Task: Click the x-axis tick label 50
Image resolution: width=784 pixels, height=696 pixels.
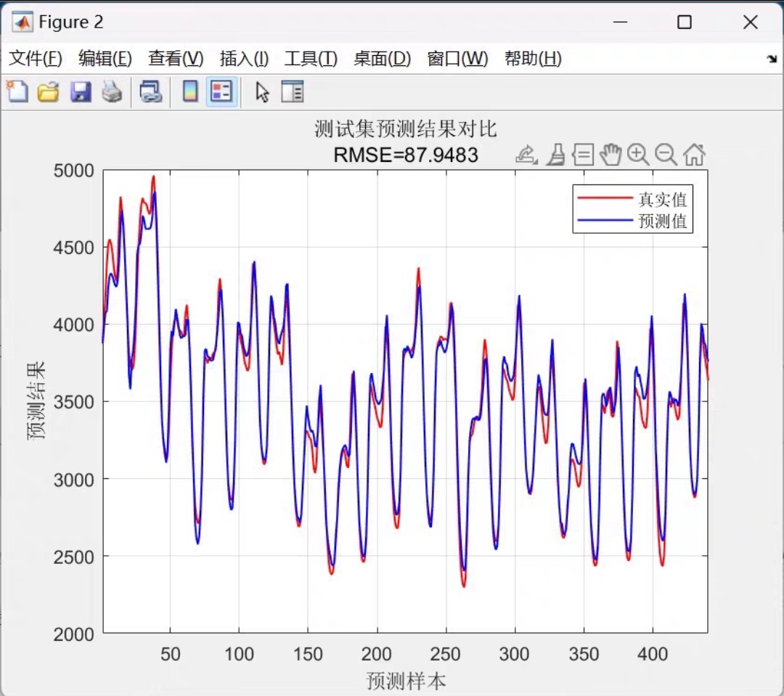Action: click(170, 653)
